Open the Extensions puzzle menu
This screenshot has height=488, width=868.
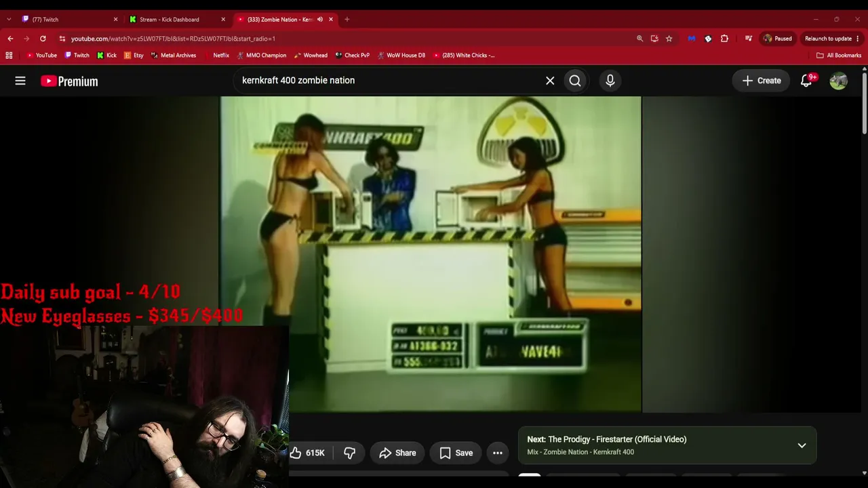(724, 39)
